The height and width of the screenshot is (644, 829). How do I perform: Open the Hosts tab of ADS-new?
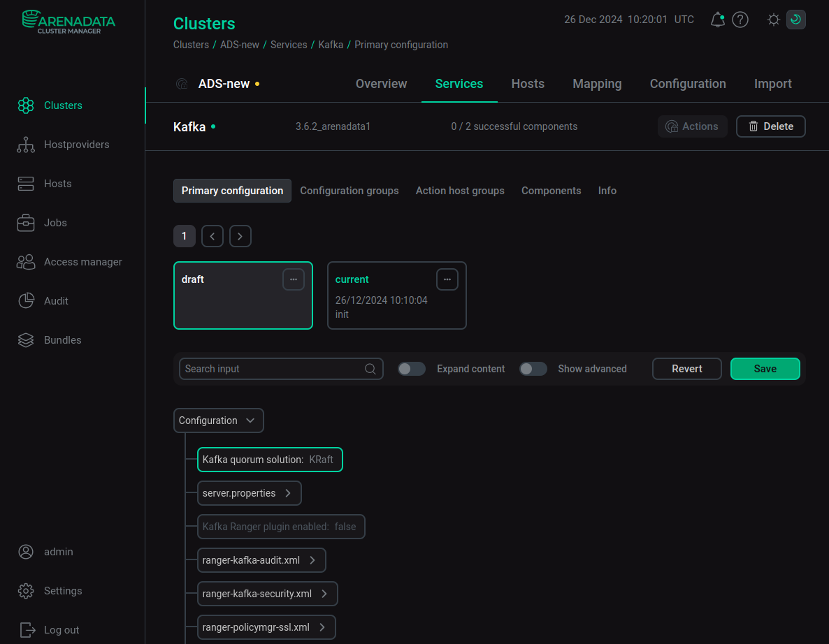pyautogui.click(x=527, y=84)
